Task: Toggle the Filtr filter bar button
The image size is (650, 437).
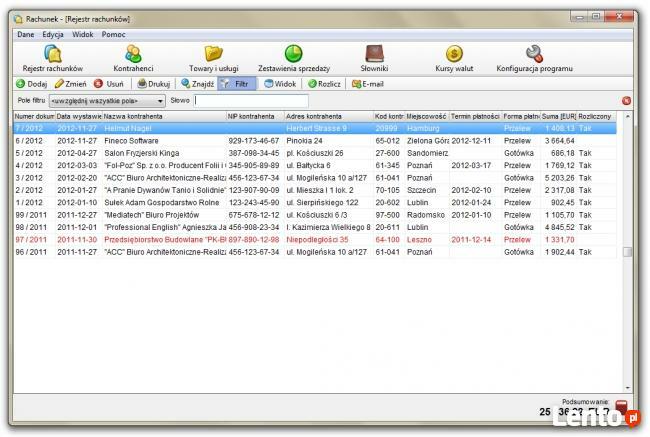Action: pyautogui.click(x=237, y=84)
